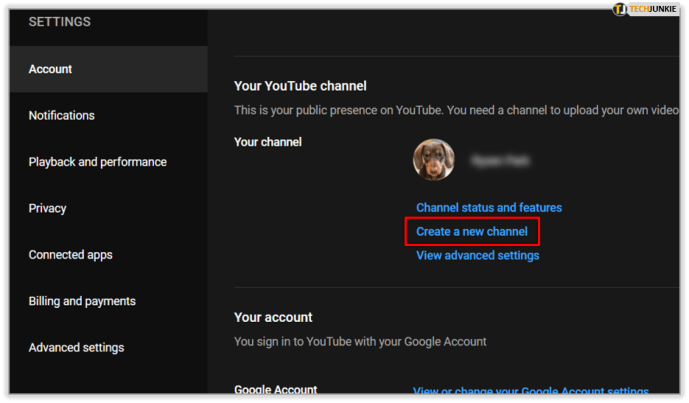Click the Your account heading
The width and height of the screenshot is (689, 403).
coord(273,317)
